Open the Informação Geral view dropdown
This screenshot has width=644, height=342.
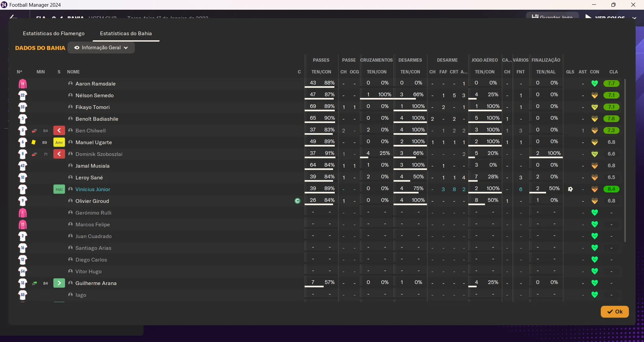click(x=101, y=48)
